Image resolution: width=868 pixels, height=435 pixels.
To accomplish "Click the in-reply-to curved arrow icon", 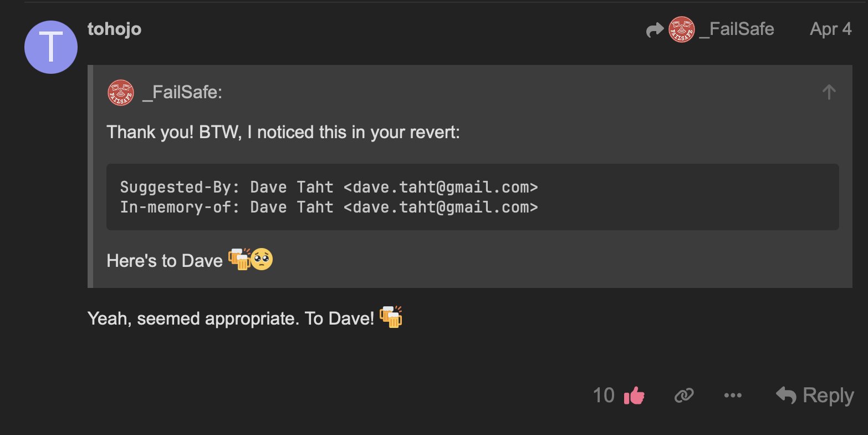I will point(655,30).
